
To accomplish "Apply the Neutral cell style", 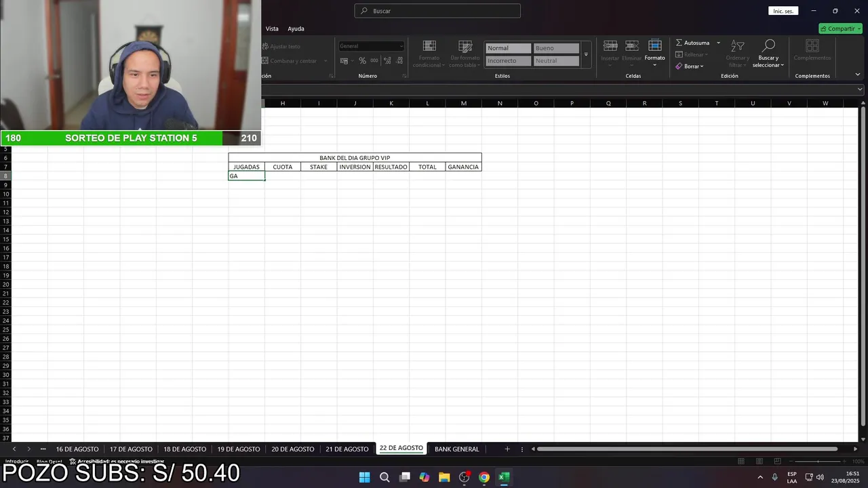I will [556, 60].
